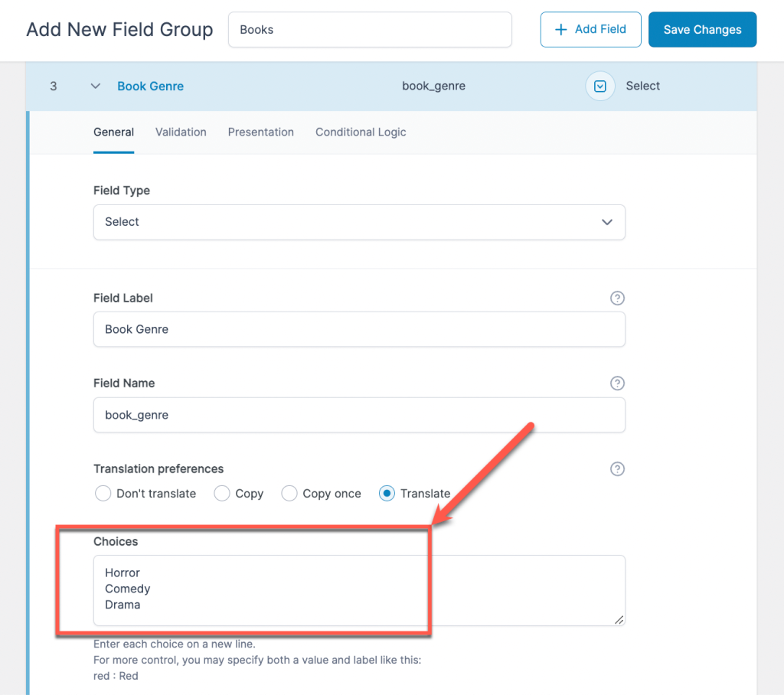Click the plus icon in Add Field

tap(561, 30)
